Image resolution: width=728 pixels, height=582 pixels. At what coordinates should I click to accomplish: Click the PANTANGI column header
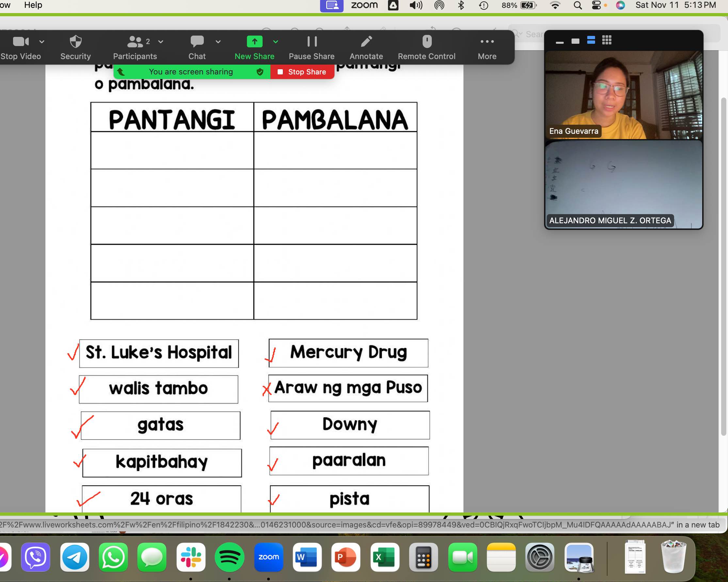(x=172, y=117)
